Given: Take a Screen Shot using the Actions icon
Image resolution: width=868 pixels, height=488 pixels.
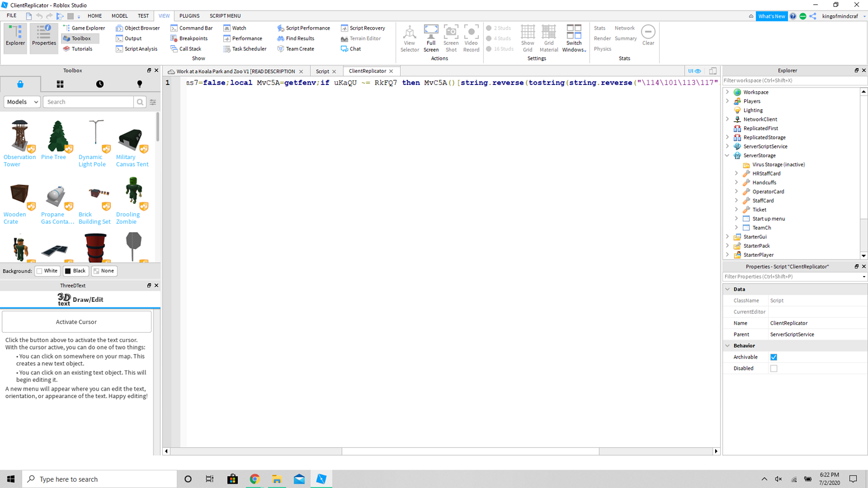Looking at the screenshot, I should [451, 38].
